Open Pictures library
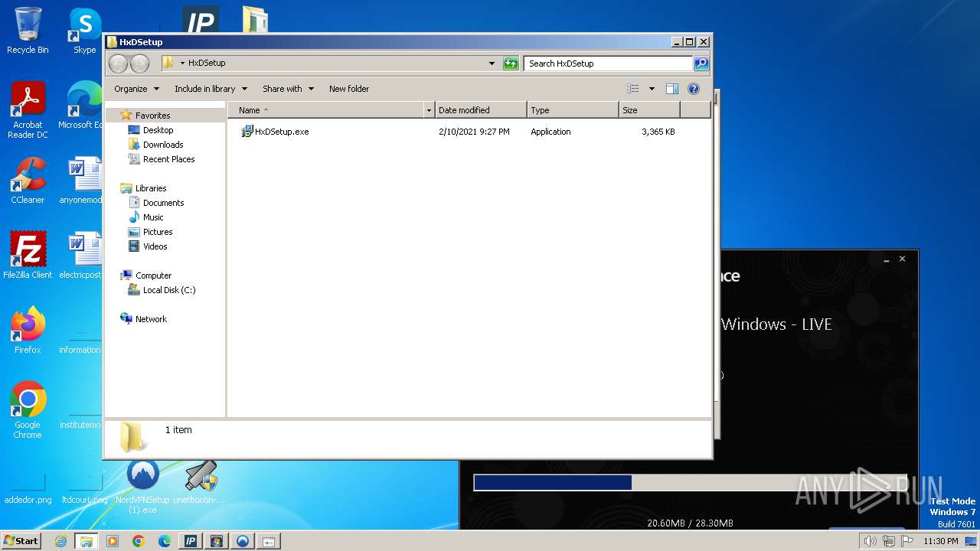Image resolution: width=980 pixels, height=551 pixels. pyautogui.click(x=157, y=232)
